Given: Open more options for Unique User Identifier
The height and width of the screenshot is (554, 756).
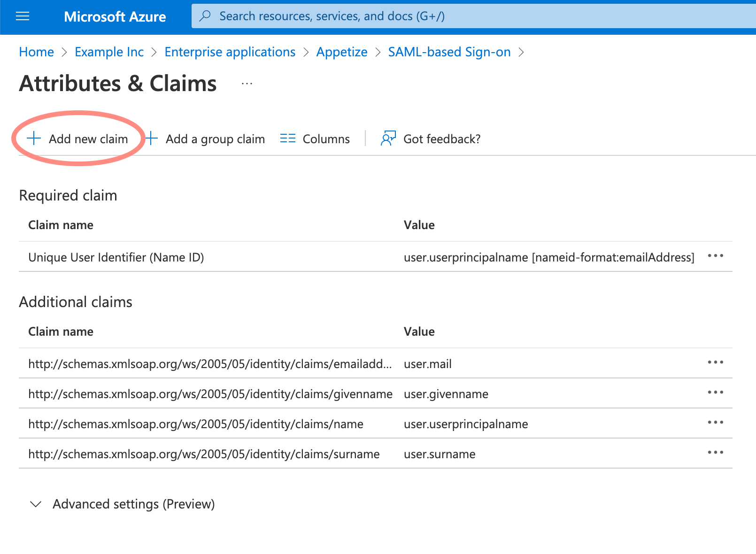Looking at the screenshot, I should point(715,256).
